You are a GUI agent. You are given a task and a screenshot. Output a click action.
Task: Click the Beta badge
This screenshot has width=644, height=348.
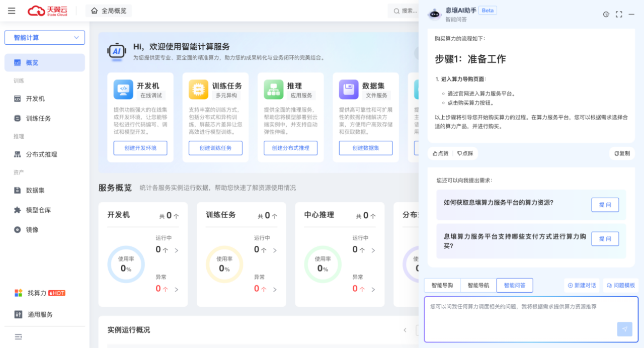coord(488,10)
